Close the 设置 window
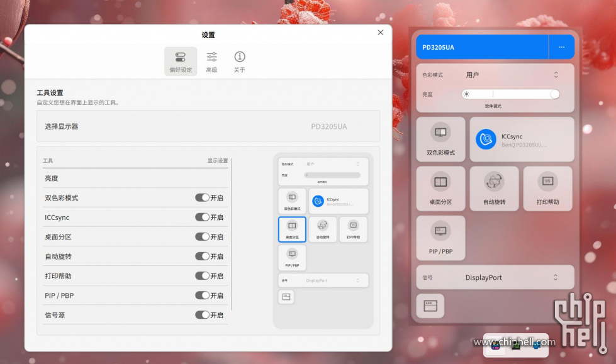Viewport: 616px width, 364px height. tap(380, 33)
